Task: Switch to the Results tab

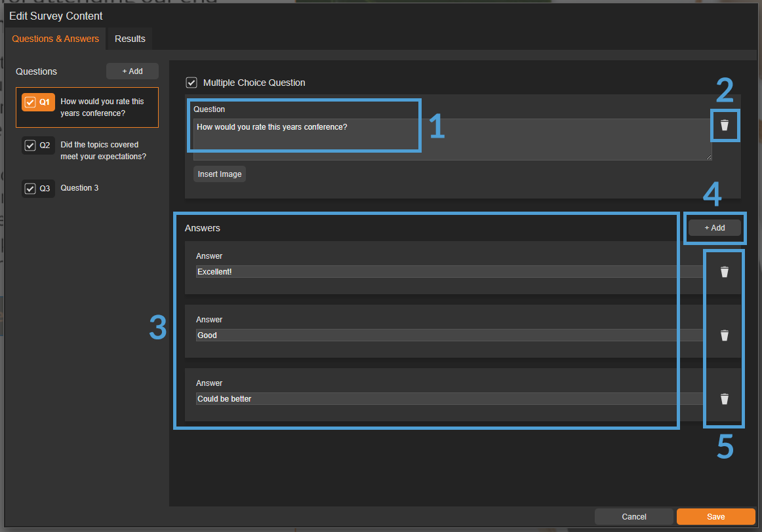Action: point(130,39)
